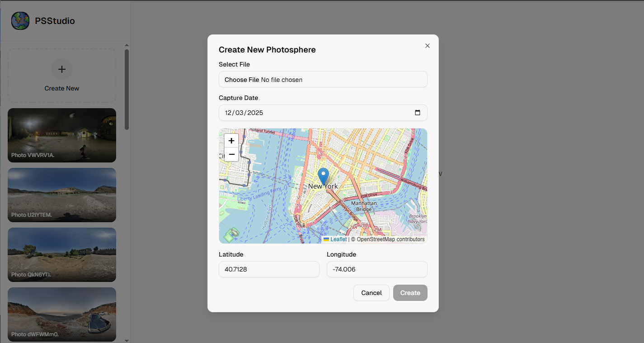Click the Create button in the dialog
The image size is (644, 343).
click(410, 293)
